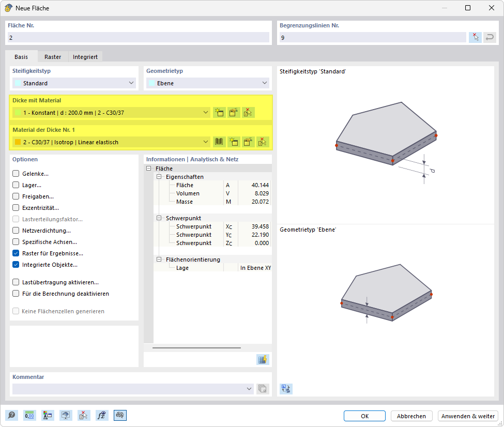Click the light blue swatch beside Standard
The width and height of the screenshot is (504, 427).
click(x=18, y=83)
